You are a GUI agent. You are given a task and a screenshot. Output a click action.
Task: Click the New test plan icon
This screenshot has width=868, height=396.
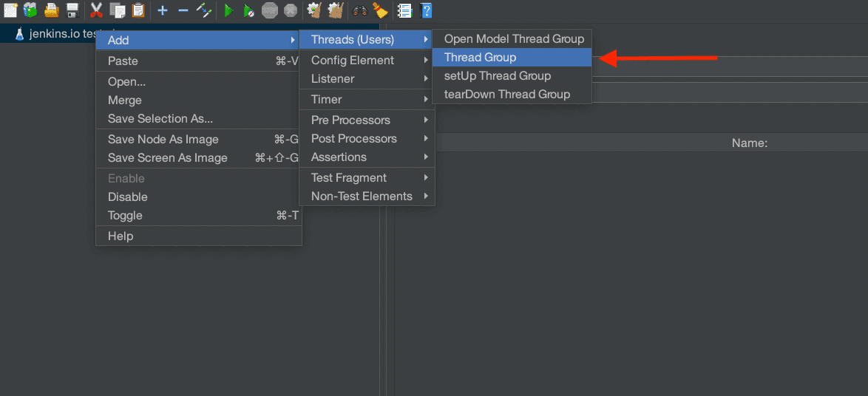[x=10, y=10]
